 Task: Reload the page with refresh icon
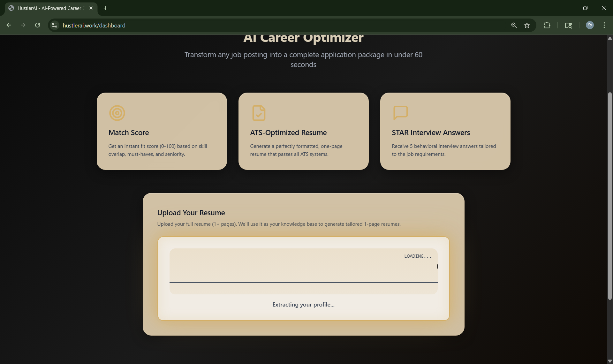[x=37, y=25]
